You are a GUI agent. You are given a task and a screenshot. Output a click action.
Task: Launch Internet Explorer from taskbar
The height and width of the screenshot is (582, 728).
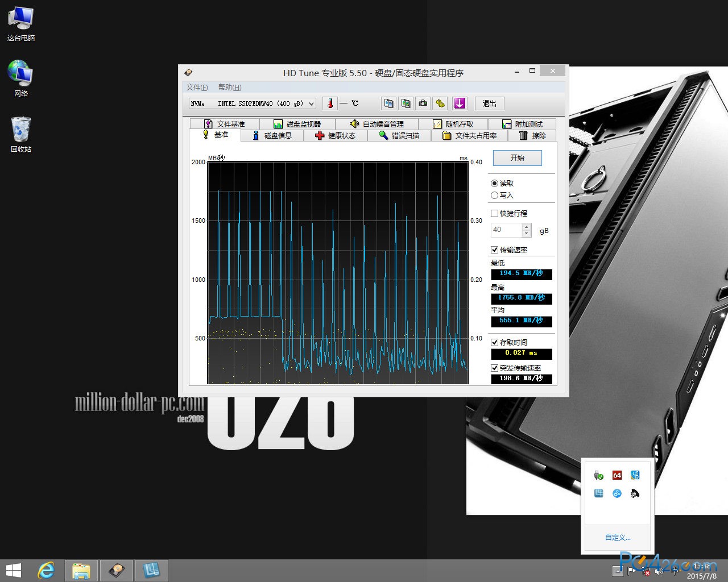(x=46, y=571)
